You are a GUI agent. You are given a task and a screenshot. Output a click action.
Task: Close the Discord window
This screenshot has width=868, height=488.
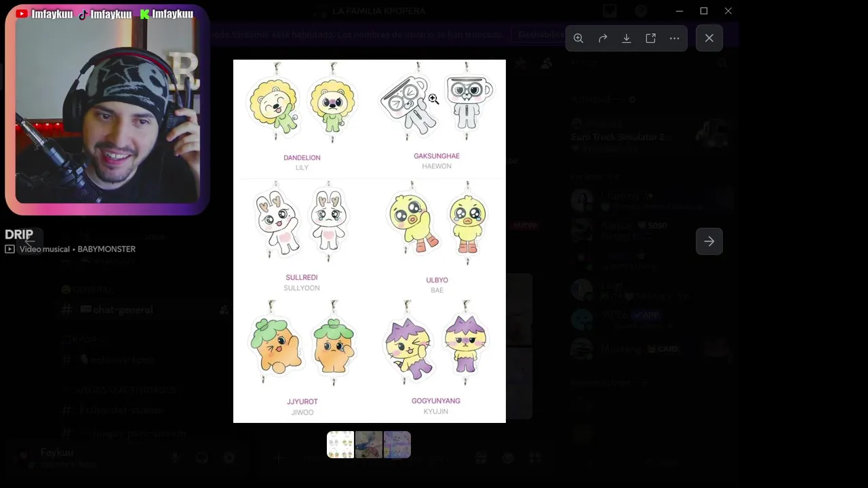click(728, 11)
